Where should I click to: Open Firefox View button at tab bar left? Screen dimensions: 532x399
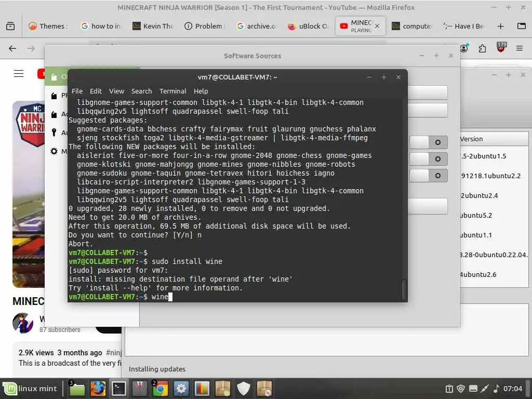click(x=10, y=26)
